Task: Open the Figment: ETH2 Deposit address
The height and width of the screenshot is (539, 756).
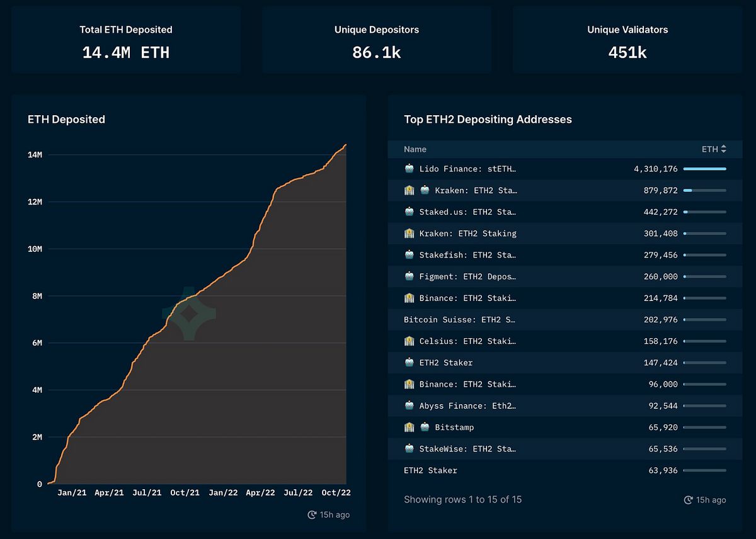Action: [467, 276]
